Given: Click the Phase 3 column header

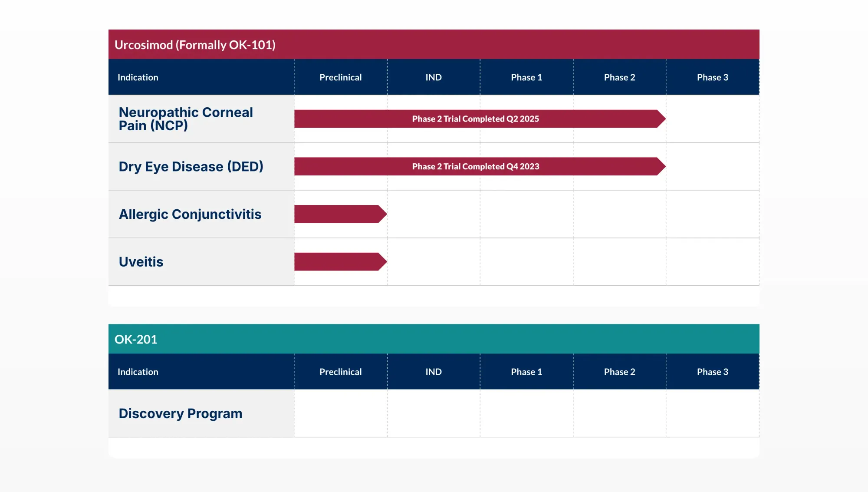Looking at the screenshot, I should 712,77.
